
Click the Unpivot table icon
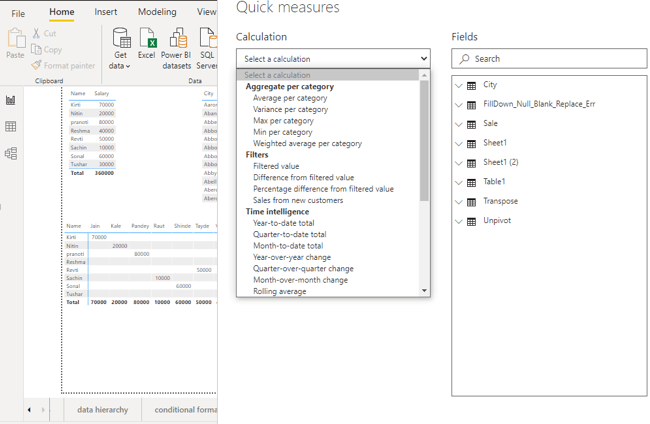pos(471,222)
